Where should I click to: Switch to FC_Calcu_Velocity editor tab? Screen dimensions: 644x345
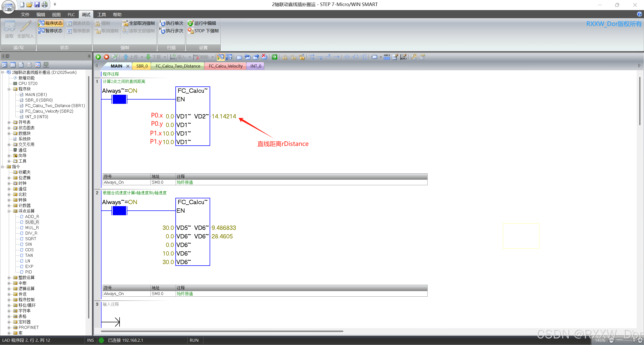point(225,66)
